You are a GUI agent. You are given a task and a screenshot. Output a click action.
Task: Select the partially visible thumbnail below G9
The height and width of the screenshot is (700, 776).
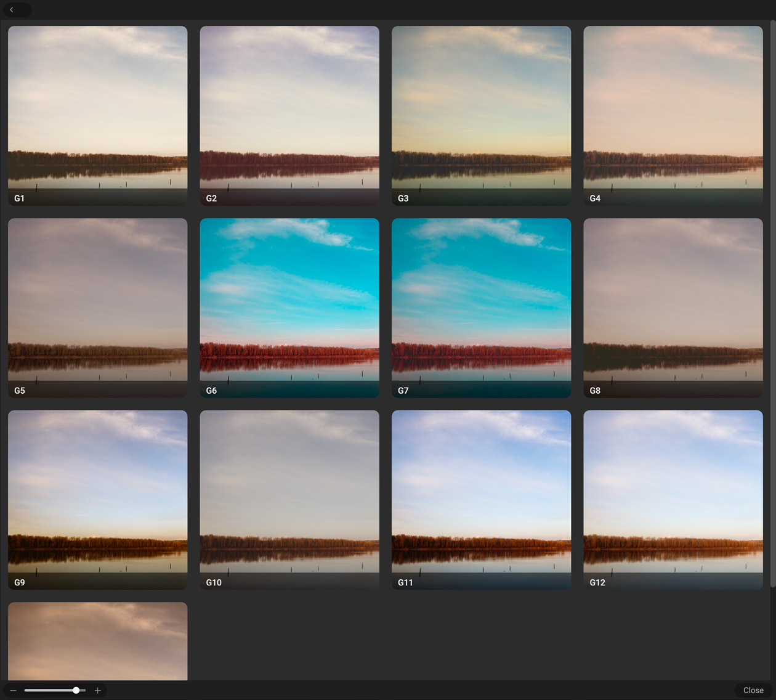[x=98, y=641]
